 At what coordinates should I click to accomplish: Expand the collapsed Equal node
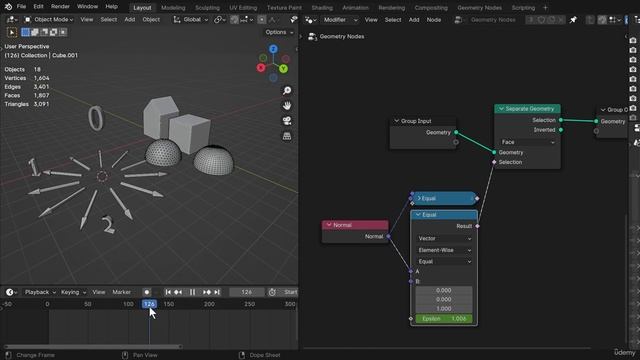click(x=419, y=198)
